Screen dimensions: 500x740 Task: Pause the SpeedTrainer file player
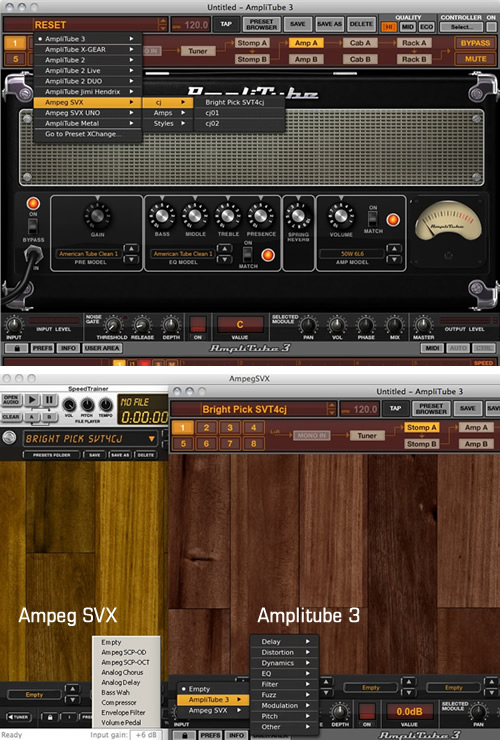[x=49, y=400]
